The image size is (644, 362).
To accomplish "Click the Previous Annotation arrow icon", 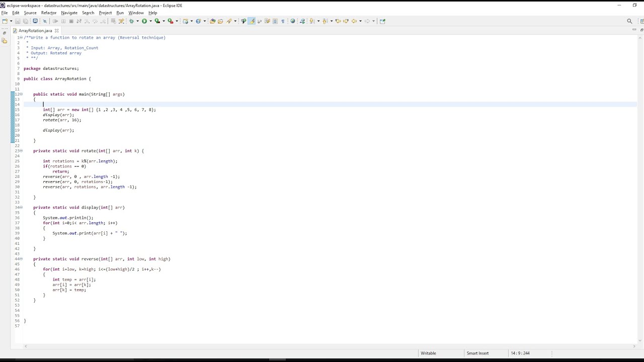I will coord(325,21).
